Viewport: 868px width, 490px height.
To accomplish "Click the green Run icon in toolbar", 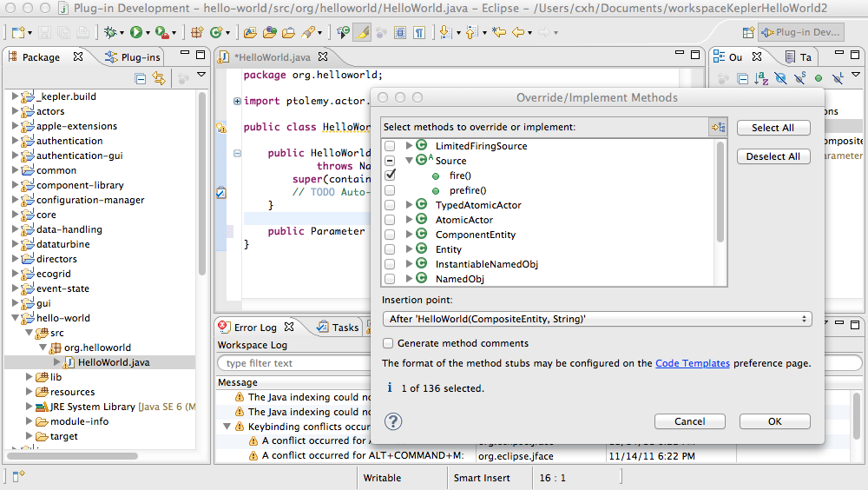I will tap(135, 33).
